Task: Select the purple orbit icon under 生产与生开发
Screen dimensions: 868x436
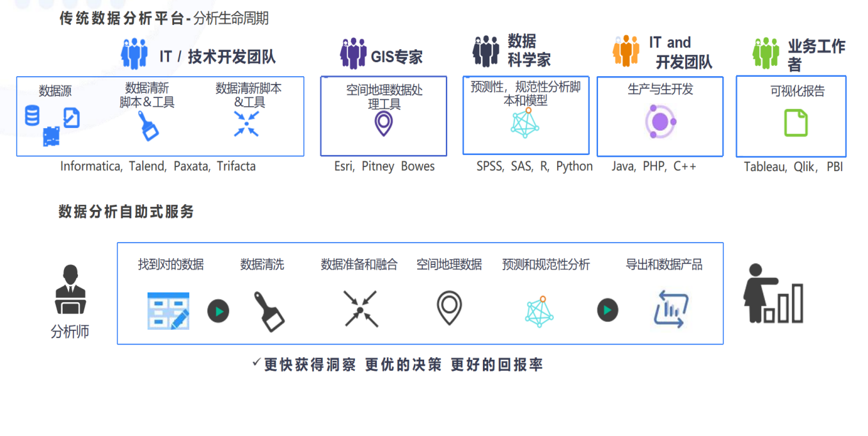Action: click(x=660, y=122)
